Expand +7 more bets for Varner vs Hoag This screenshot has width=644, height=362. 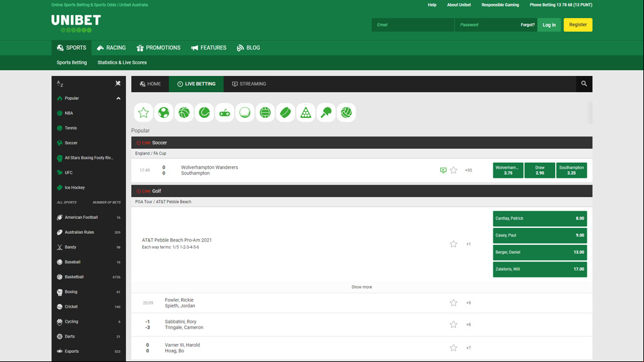pos(468,348)
